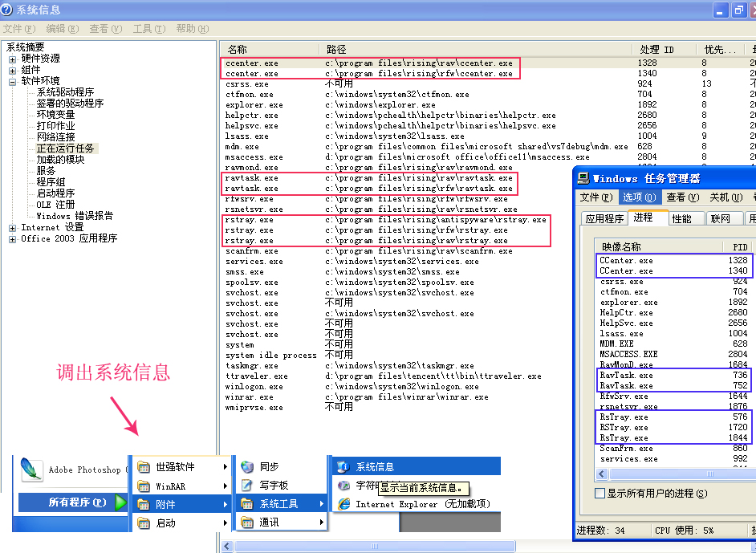Select ScanFrm.exe process in Task Manager
This screenshot has height=553, width=756.
click(673, 448)
